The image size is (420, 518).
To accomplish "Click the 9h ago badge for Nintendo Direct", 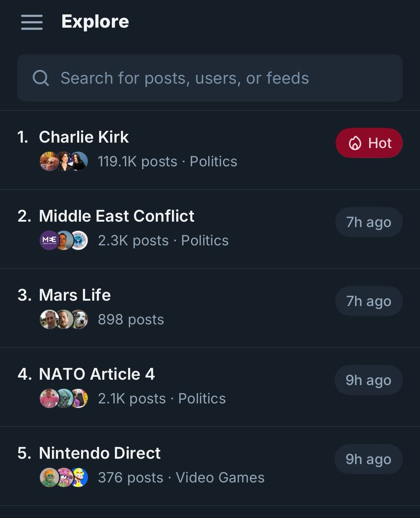I will pyautogui.click(x=368, y=459).
